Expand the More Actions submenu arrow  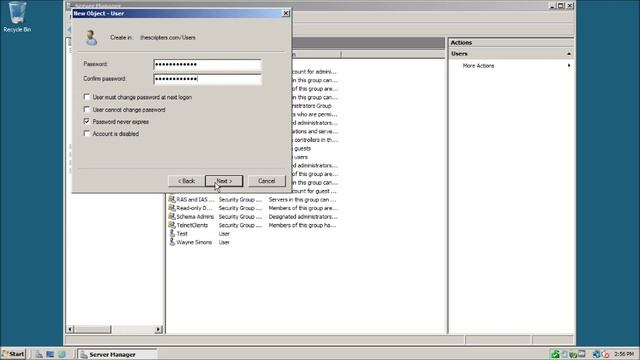(x=569, y=65)
